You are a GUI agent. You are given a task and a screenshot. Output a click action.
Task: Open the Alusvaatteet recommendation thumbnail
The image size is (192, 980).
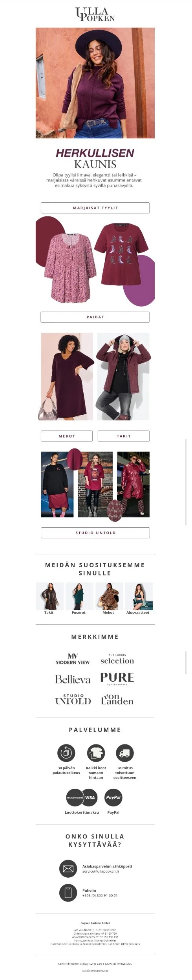coord(138,596)
